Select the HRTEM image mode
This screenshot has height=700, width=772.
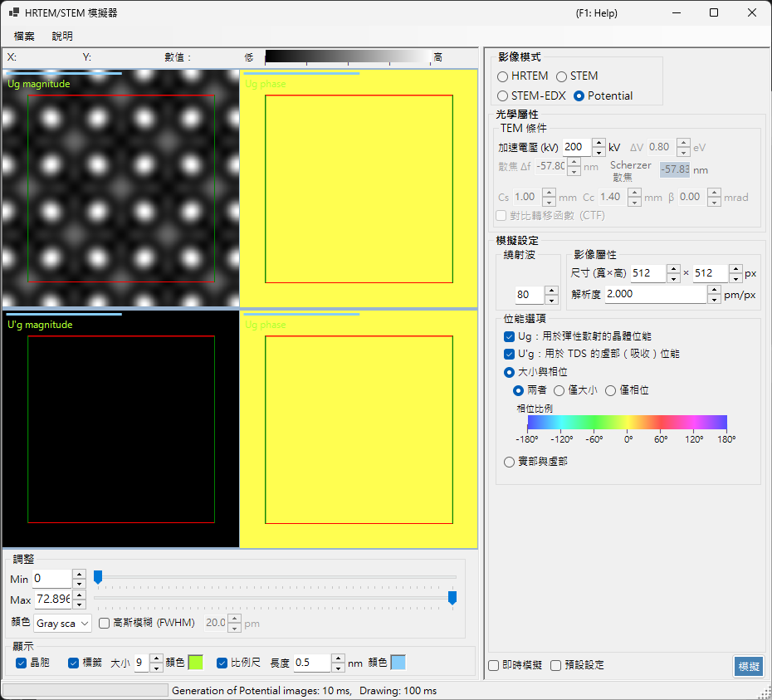pos(523,76)
